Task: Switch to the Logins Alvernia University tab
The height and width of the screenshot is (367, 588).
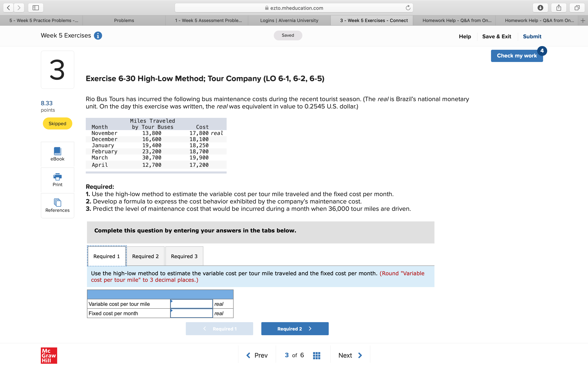Action: [289, 20]
